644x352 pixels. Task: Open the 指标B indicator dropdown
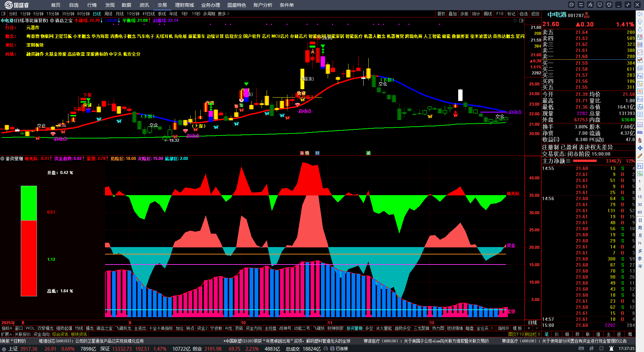point(503,328)
